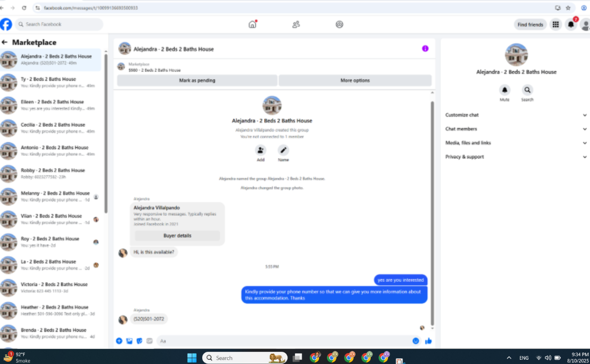Screen dimensions: 590x364
Task: Attach a photo file in composer
Action: click(x=129, y=341)
